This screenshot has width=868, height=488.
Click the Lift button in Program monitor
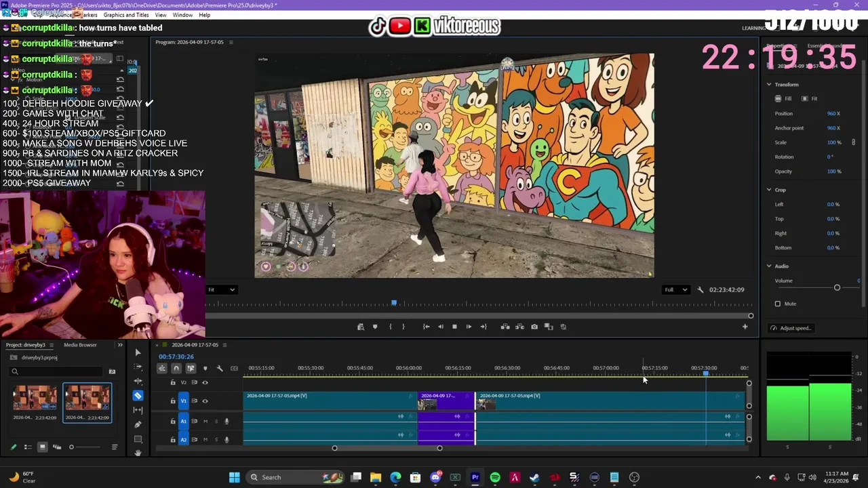coord(505,327)
